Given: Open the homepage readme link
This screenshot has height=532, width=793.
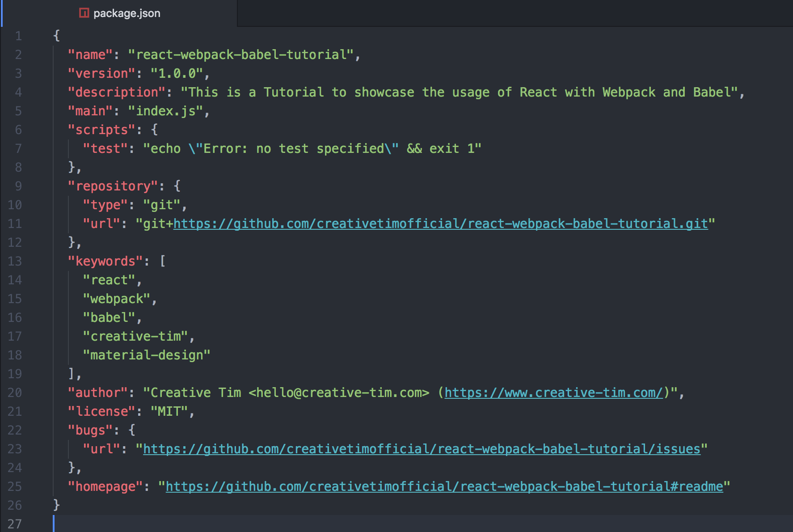Looking at the screenshot, I should [x=444, y=486].
